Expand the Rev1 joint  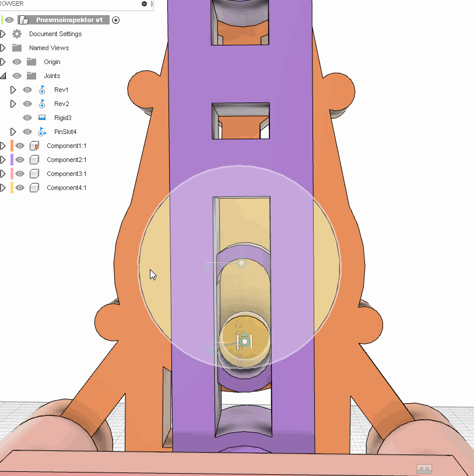(x=13, y=90)
